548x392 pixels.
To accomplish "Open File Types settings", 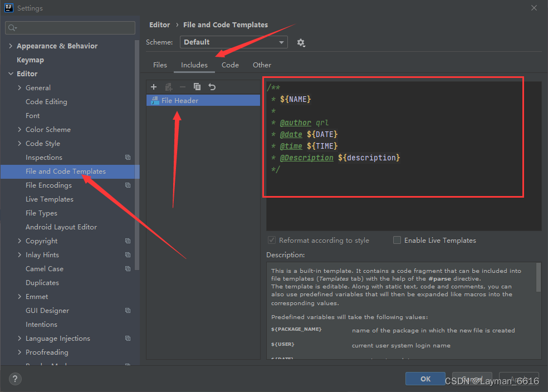I will point(41,213).
